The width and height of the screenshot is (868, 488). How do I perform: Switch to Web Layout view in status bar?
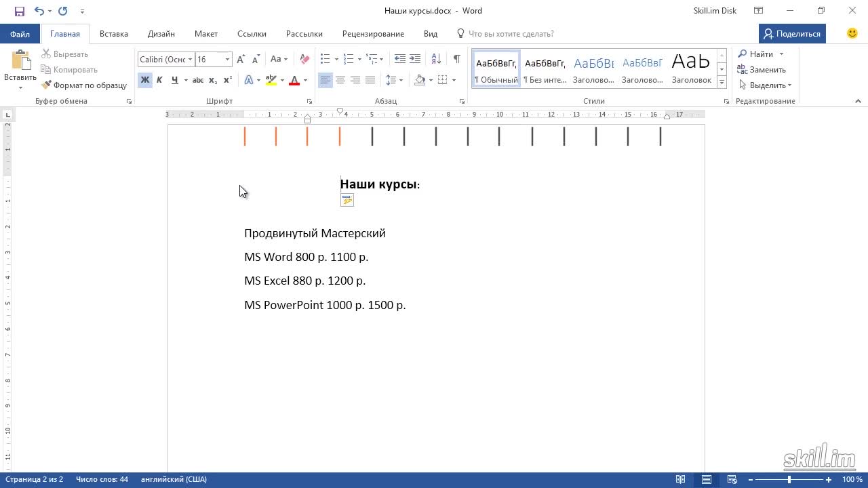(732, 480)
